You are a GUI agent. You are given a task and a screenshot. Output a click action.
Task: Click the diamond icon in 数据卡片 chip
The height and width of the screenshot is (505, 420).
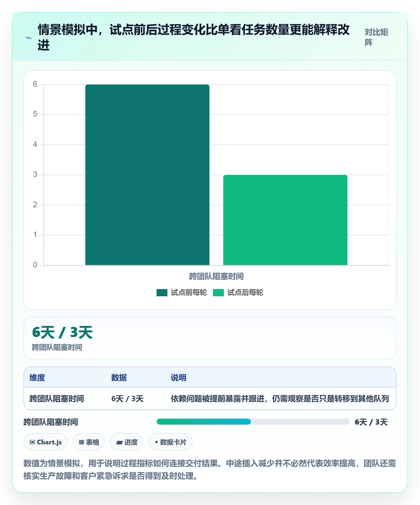point(156,442)
